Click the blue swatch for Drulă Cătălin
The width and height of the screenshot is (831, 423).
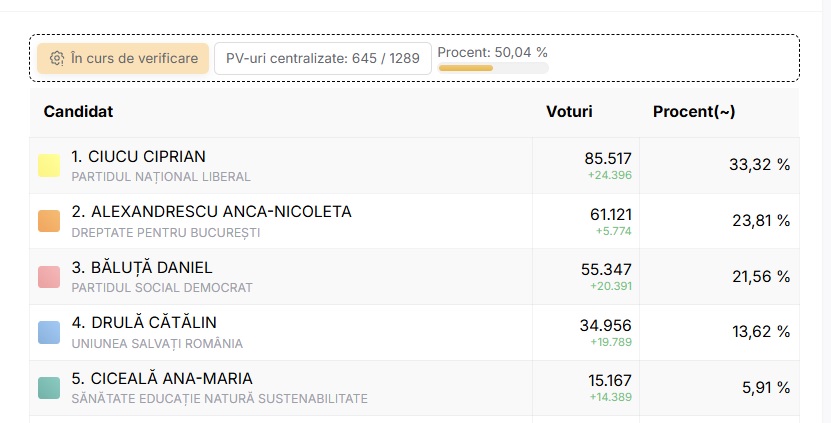[49, 332]
